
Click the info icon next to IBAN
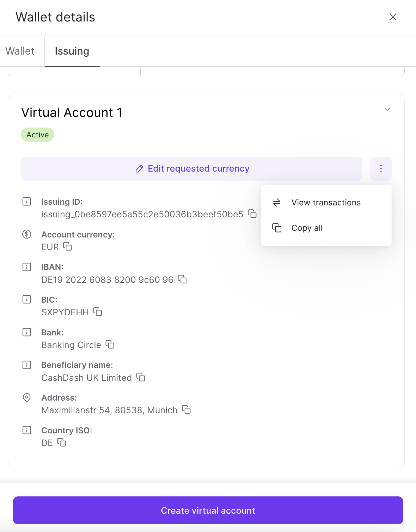point(26,267)
